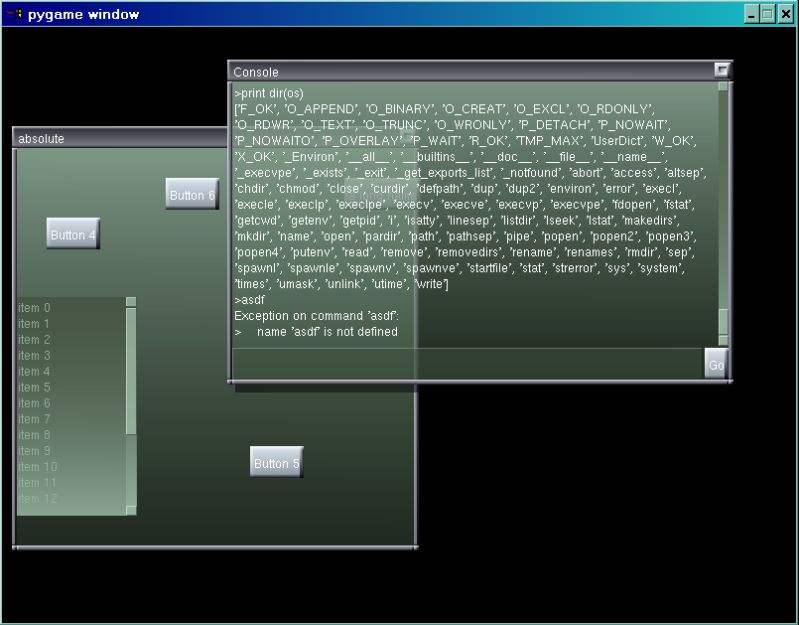Screen dimensions: 799x625
Task: Select item 2 in the list
Action: pos(71,339)
